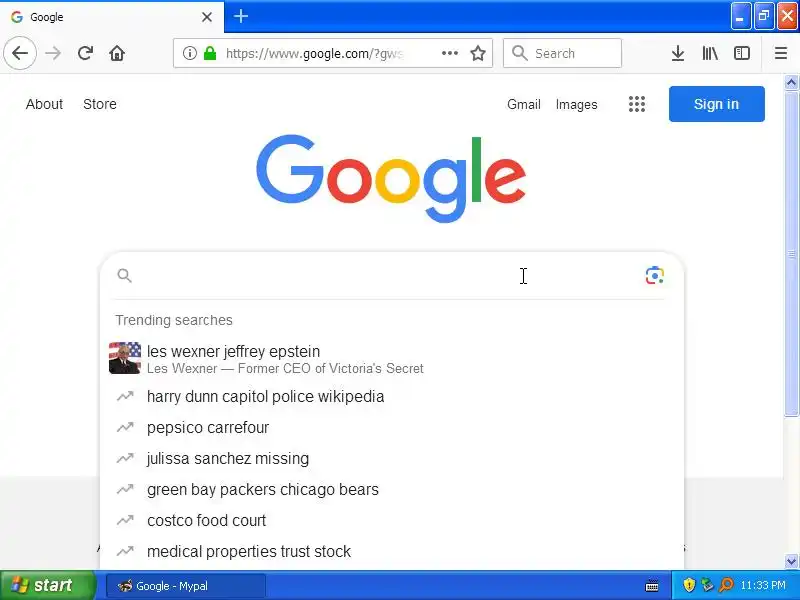Viewport: 800px width, 600px height.
Task: Open page actions three-dot menu
Action: click(449, 53)
